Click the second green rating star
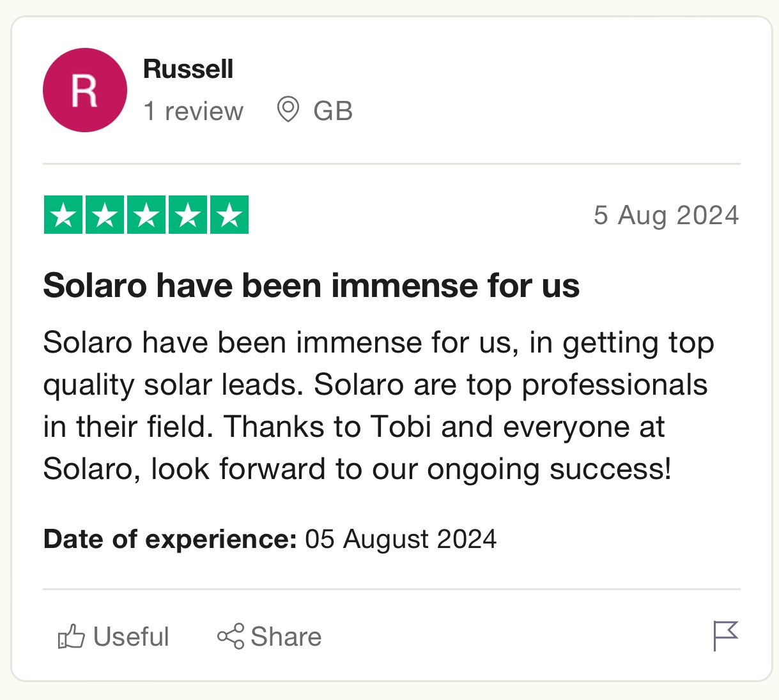The image size is (779, 700). point(105,215)
